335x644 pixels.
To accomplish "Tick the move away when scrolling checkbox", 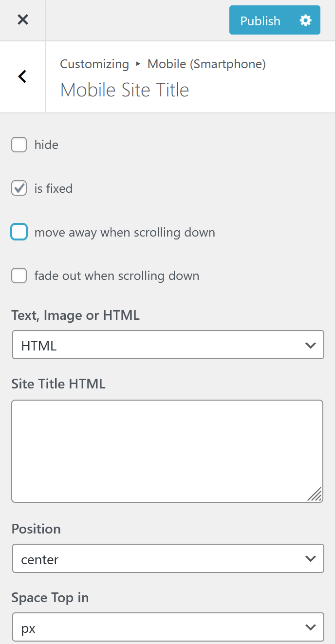I will click(x=19, y=232).
